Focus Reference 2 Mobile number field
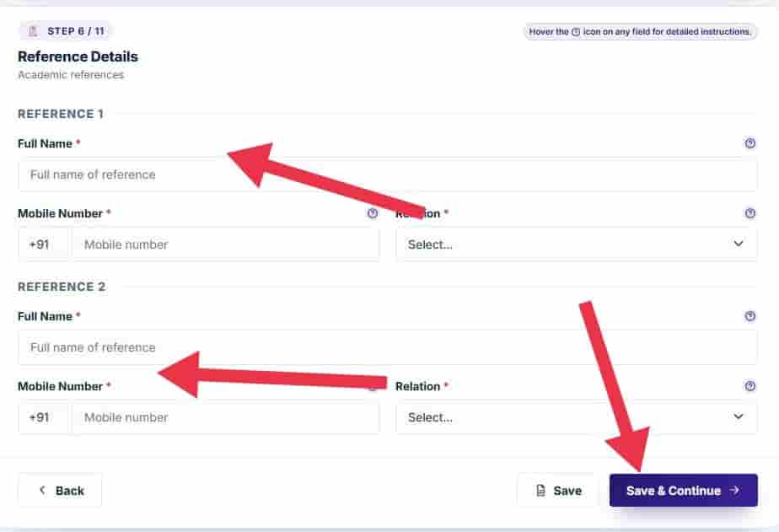This screenshot has height=532, width=779. 226,417
